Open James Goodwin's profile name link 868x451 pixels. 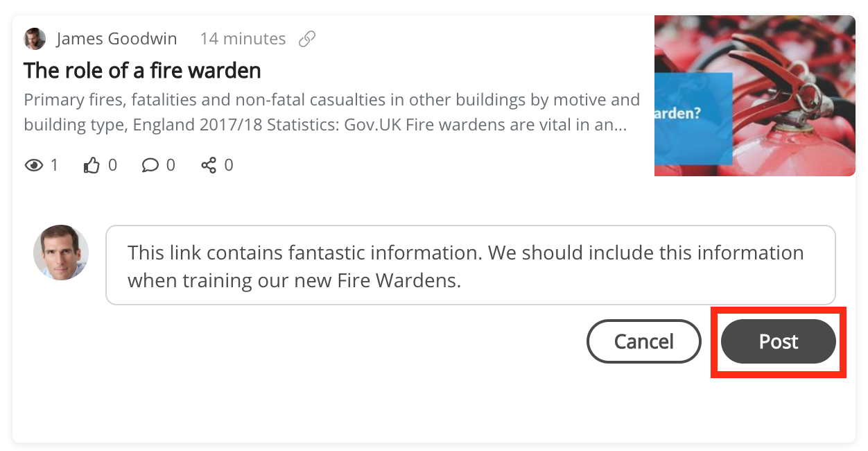[116, 39]
